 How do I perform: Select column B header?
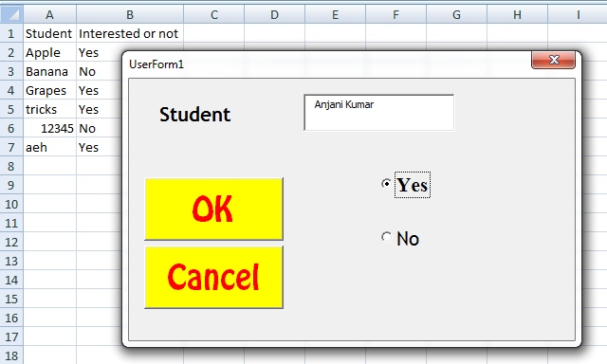pyautogui.click(x=130, y=15)
